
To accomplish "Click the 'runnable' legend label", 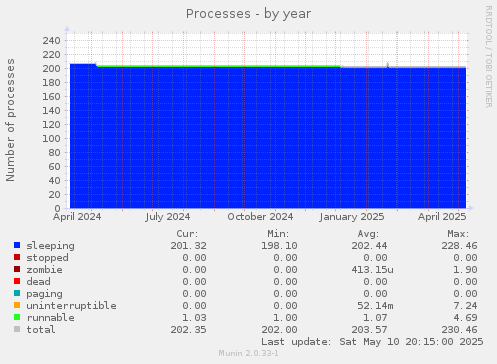I will pyautogui.click(x=50, y=318).
